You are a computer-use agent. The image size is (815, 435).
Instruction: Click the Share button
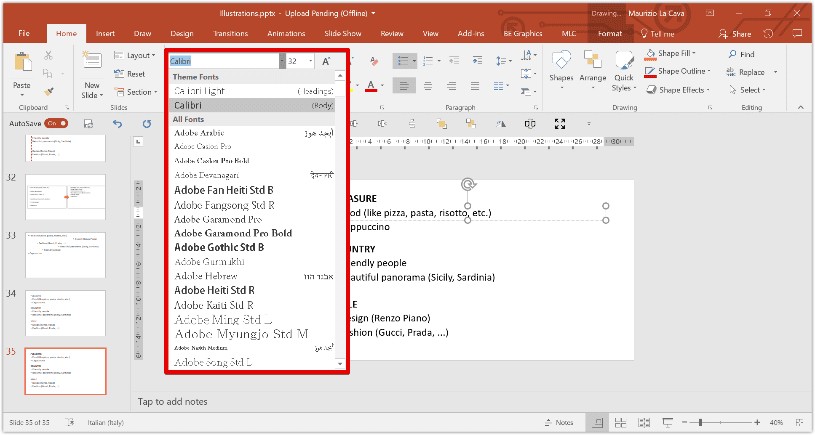(735, 33)
